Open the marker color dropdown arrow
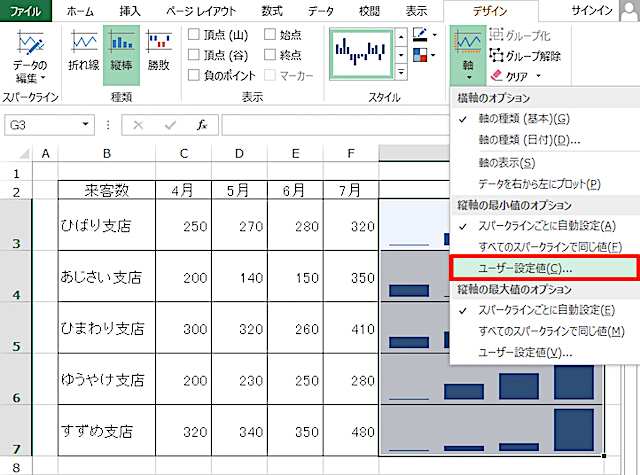Image resolution: width=640 pixels, height=475 pixels. 433,55
